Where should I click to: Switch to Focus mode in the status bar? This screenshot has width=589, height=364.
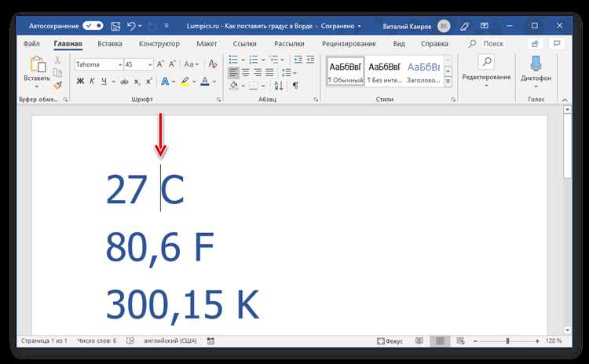390,341
